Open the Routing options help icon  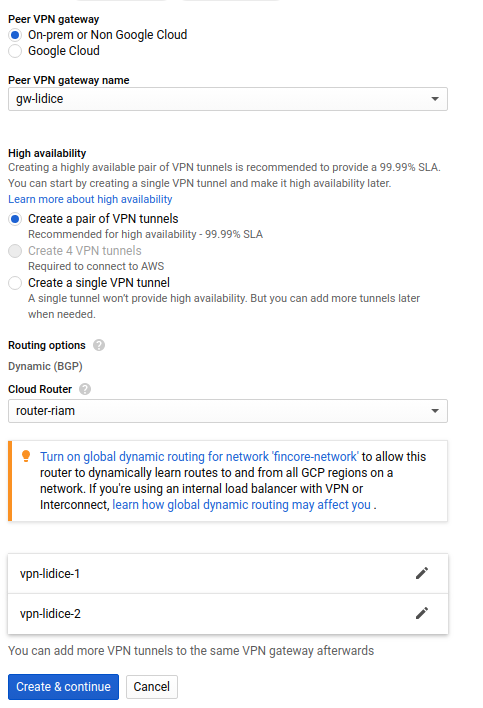99,345
